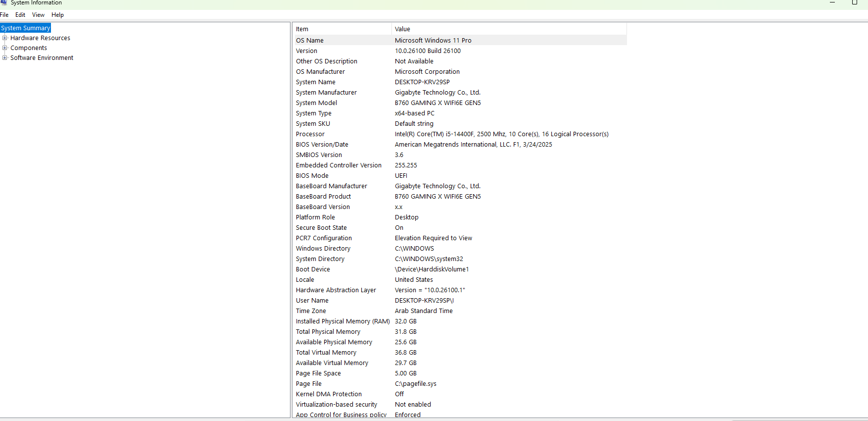Select the System Manufacturer row
This screenshot has width=868, height=421.
460,93
